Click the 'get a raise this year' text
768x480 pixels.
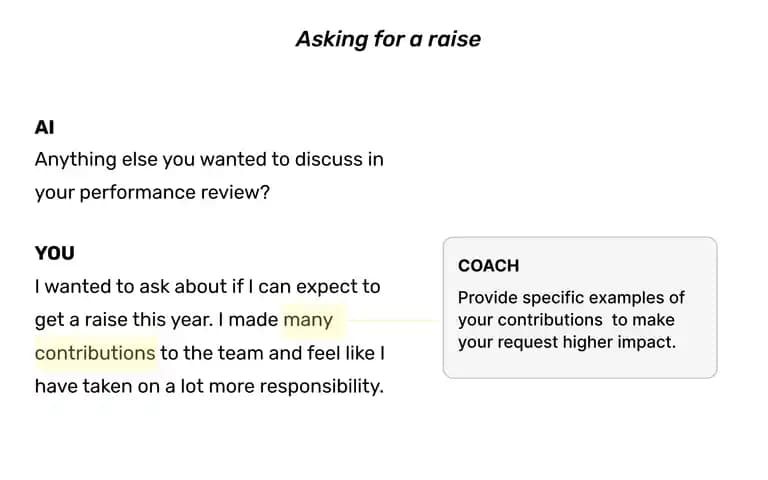(x=123, y=320)
